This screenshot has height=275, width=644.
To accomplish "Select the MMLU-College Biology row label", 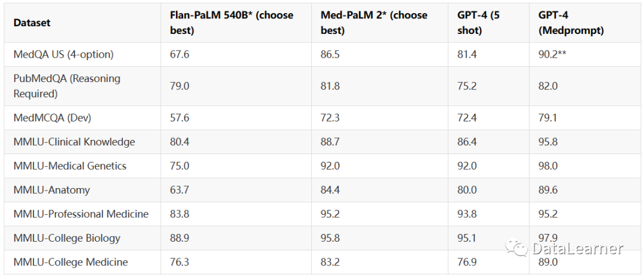I will (67, 238).
